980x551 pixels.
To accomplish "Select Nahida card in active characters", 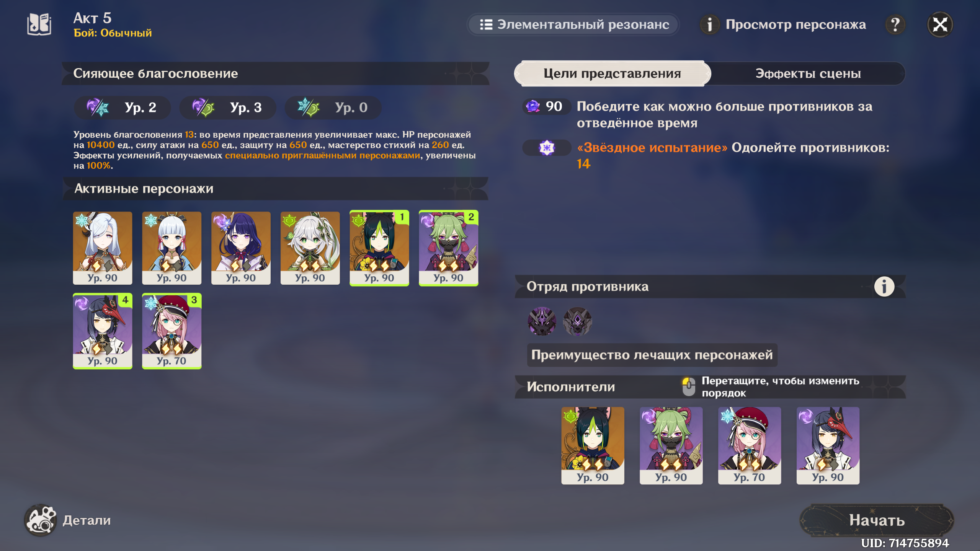I will click(310, 248).
